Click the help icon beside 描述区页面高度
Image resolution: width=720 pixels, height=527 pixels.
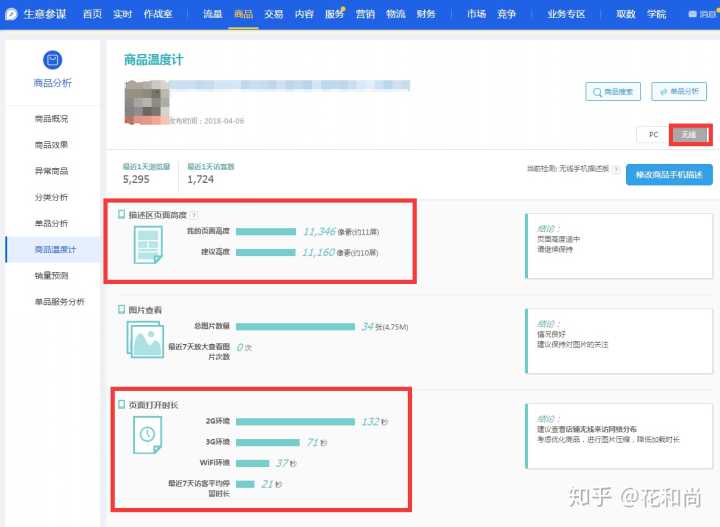194,215
